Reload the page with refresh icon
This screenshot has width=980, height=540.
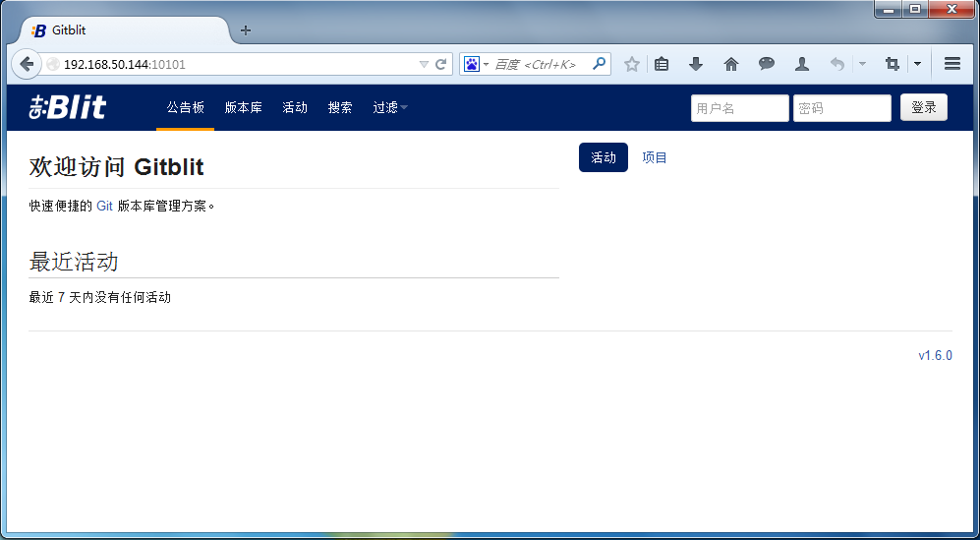click(441, 65)
